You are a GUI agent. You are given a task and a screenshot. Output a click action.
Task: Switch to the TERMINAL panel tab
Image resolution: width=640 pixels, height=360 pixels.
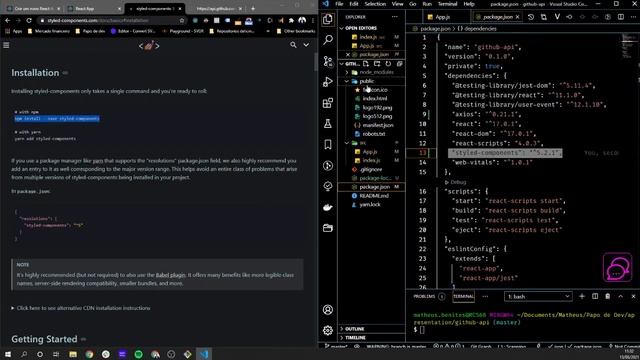(x=463, y=296)
